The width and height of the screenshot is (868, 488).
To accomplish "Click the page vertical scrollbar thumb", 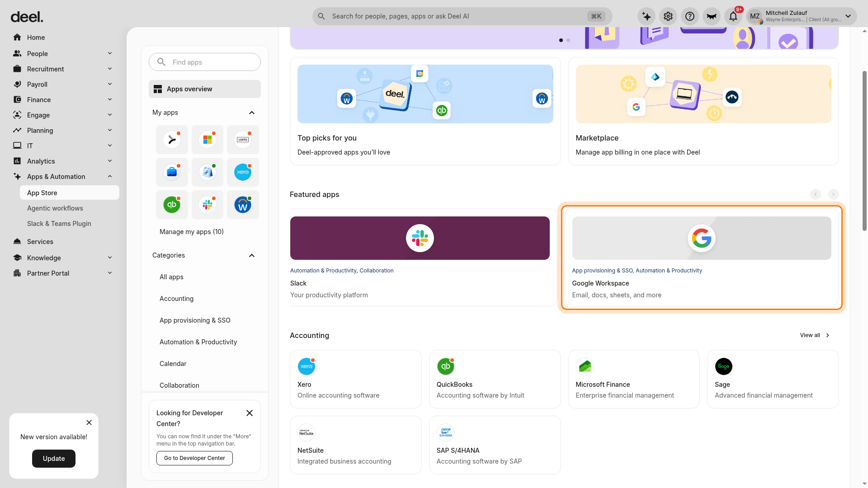I will pyautogui.click(x=864, y=150).
